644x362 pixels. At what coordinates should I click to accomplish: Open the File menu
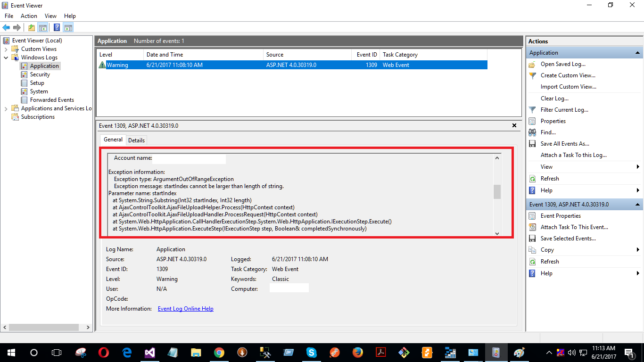coord(9,16)
